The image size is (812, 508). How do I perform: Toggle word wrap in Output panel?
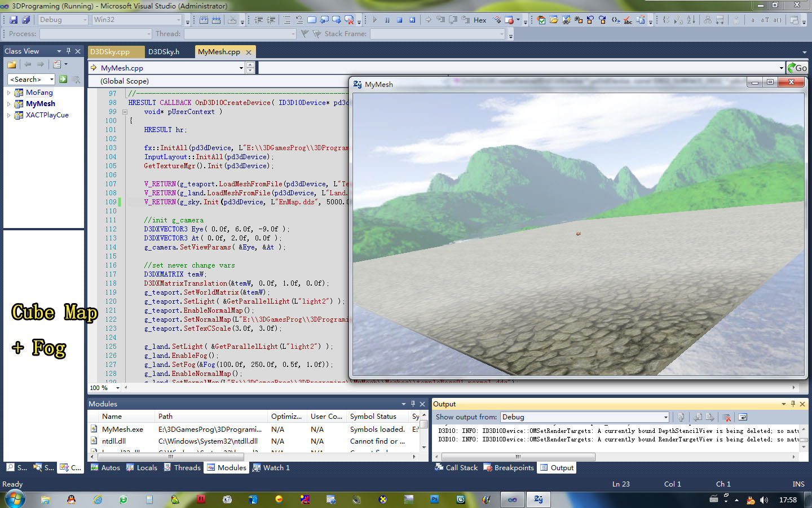point(743,417)
